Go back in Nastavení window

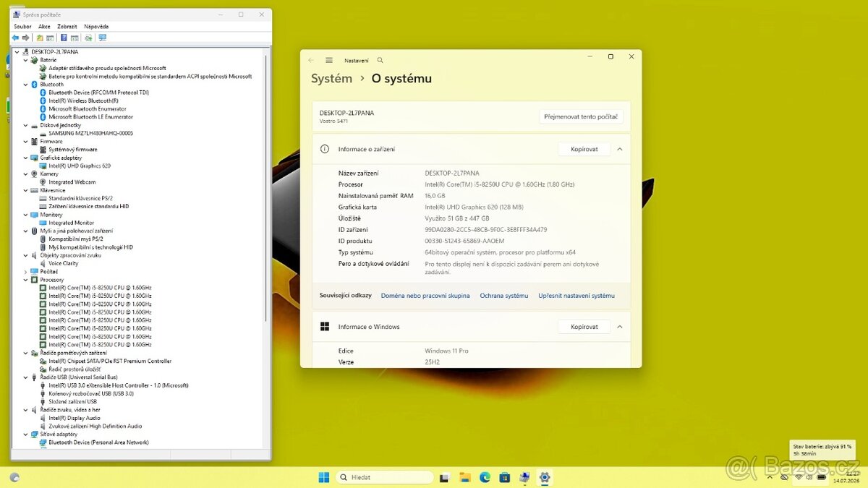pos(311,61)
